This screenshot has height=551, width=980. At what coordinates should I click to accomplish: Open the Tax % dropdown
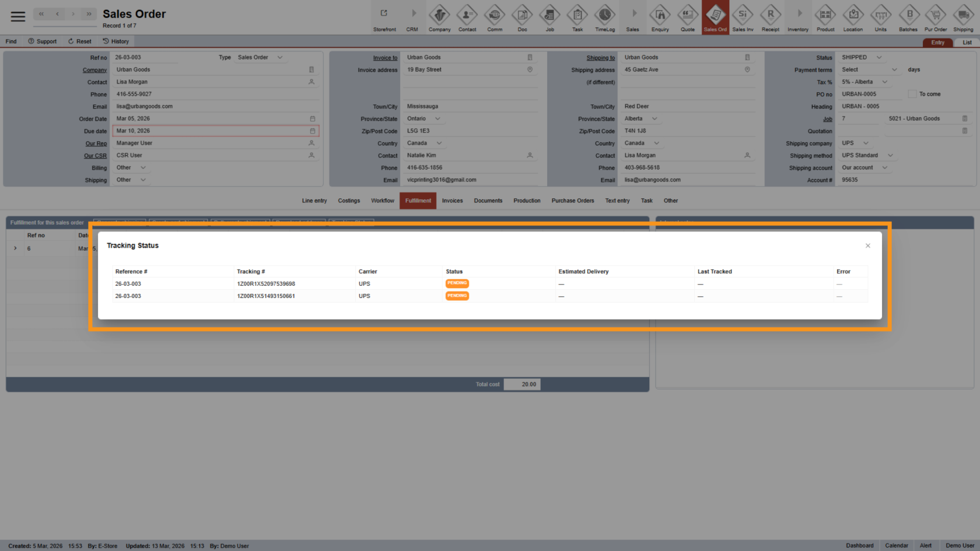[885, 82]
